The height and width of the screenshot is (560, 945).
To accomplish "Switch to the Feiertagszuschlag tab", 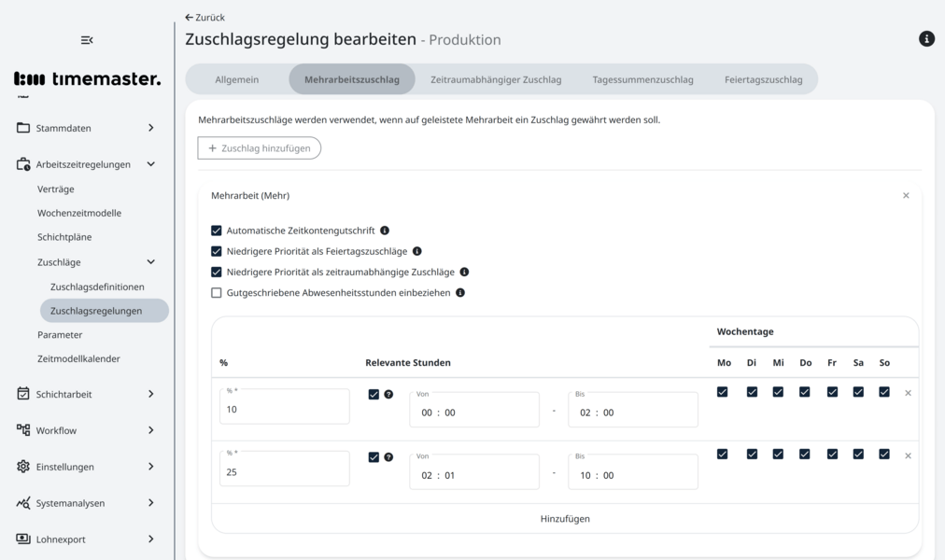I will tap(763, 79).
